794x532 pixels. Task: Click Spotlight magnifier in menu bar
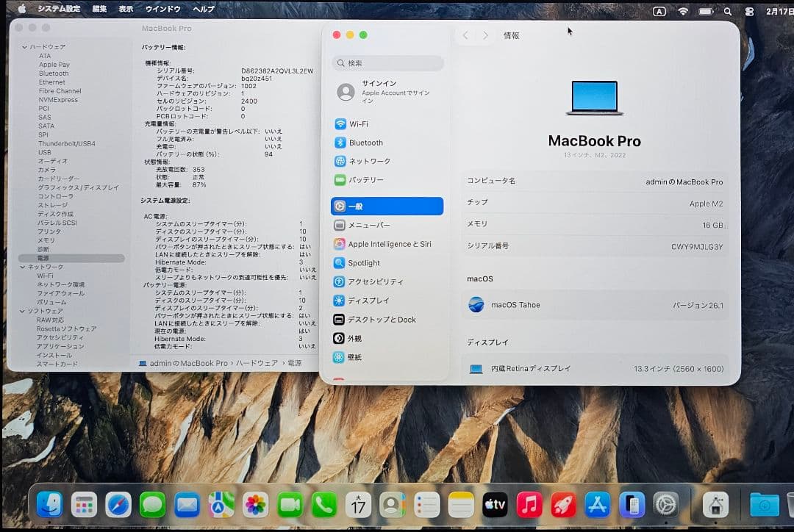coord(728,11)
